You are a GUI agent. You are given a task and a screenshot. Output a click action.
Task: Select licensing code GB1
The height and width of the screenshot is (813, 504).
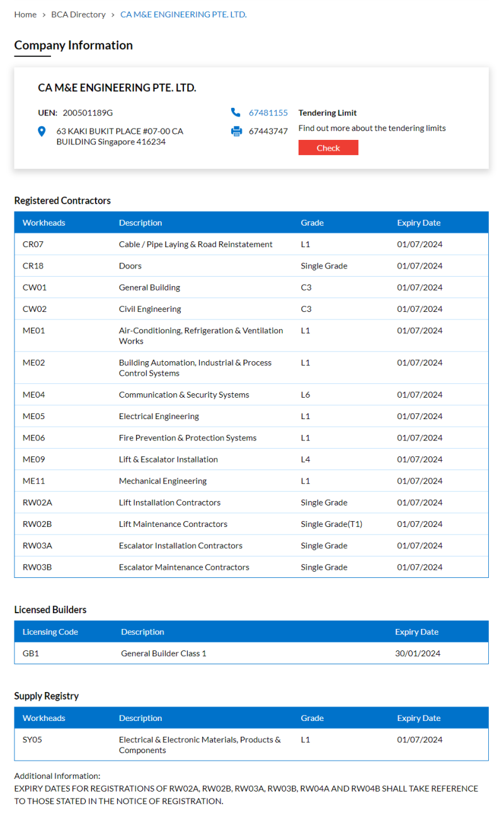pyautogui.click(x=31, y=653)
